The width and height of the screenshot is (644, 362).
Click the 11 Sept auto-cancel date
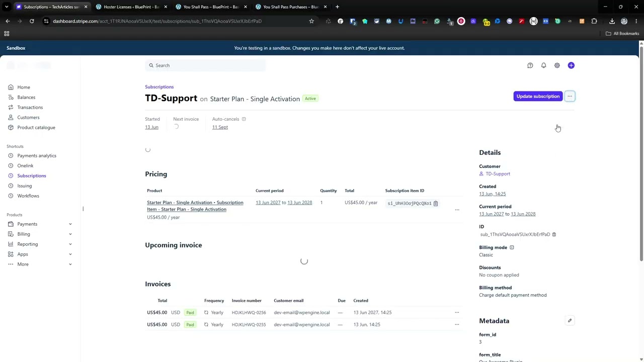coord(220,127)
